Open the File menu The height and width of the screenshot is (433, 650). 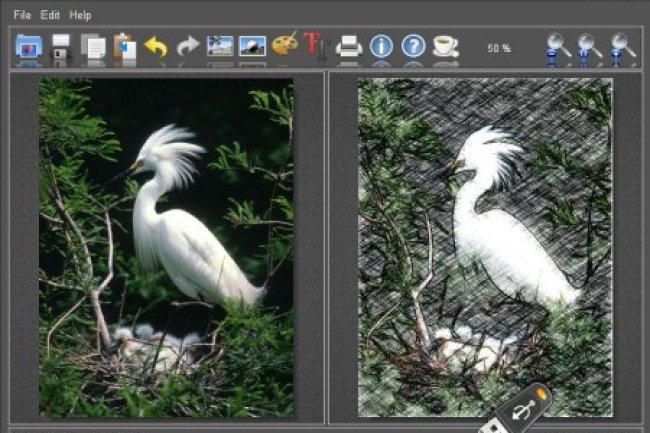point(22,15)
